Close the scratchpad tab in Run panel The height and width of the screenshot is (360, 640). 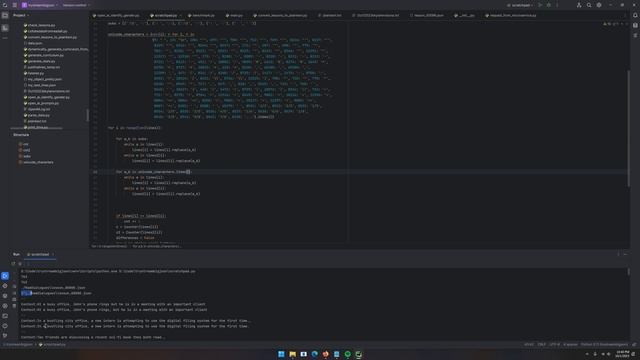click(53, 254)
